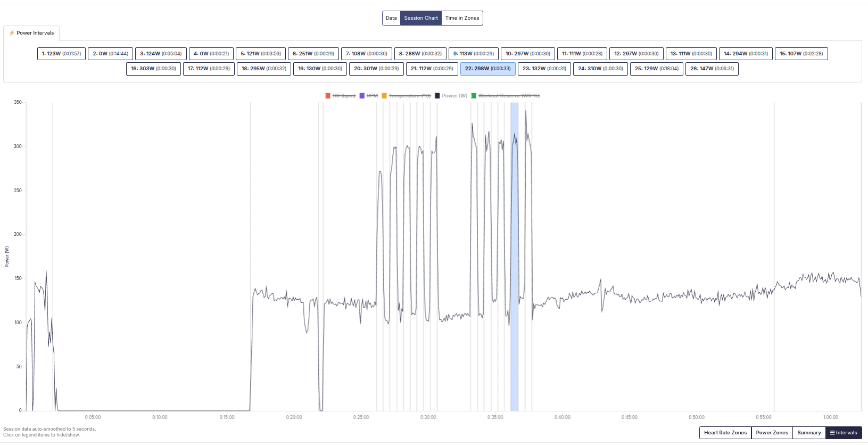868x445 pixels.
Task: Hide the Power (W) series
Action: tap(451, 96)
